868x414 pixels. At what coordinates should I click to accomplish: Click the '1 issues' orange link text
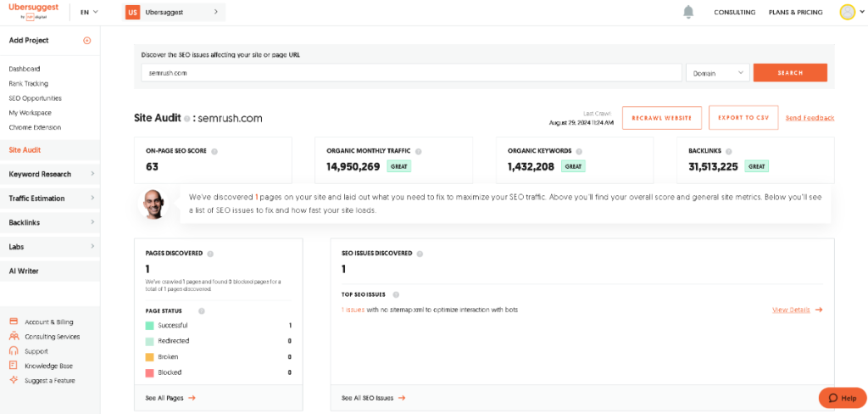pos(353,310)
